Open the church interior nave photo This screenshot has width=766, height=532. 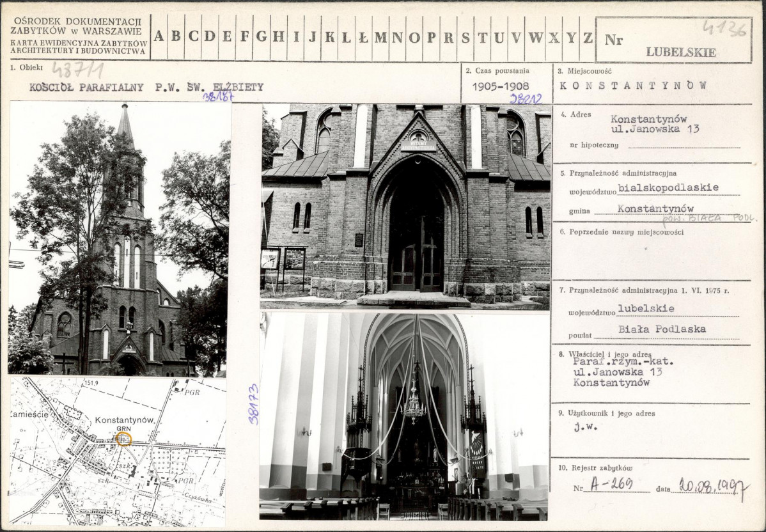pyautogui.click(x=403, y=417)
